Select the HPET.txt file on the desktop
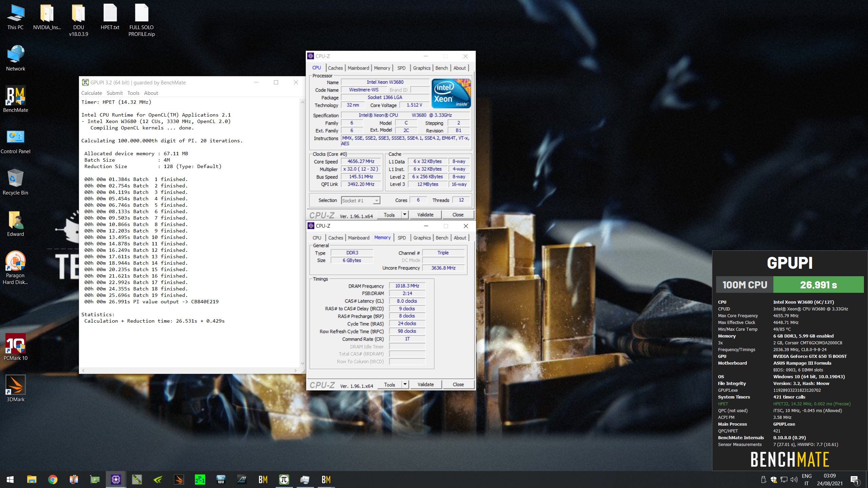This screenshot has height=488, width=868. (x=110, y=17)
